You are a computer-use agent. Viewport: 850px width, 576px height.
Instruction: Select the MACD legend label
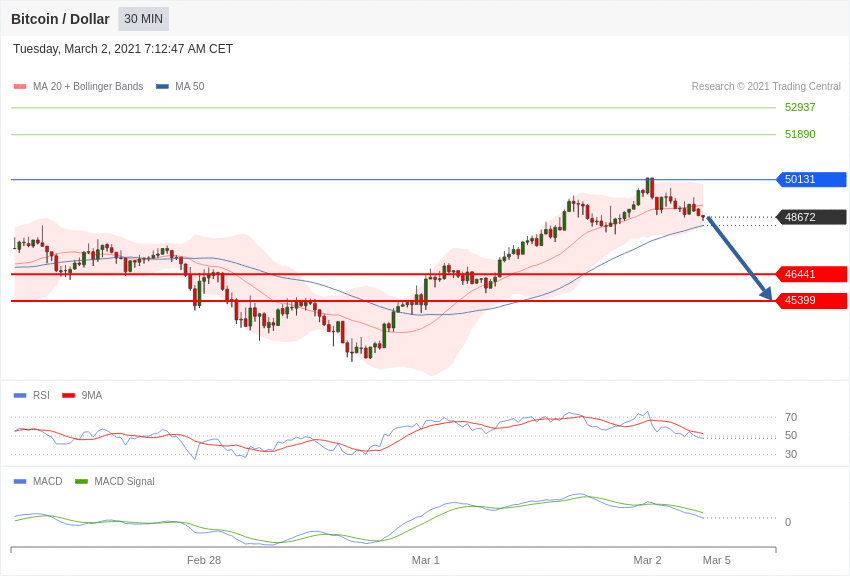(x=47, y=481)
